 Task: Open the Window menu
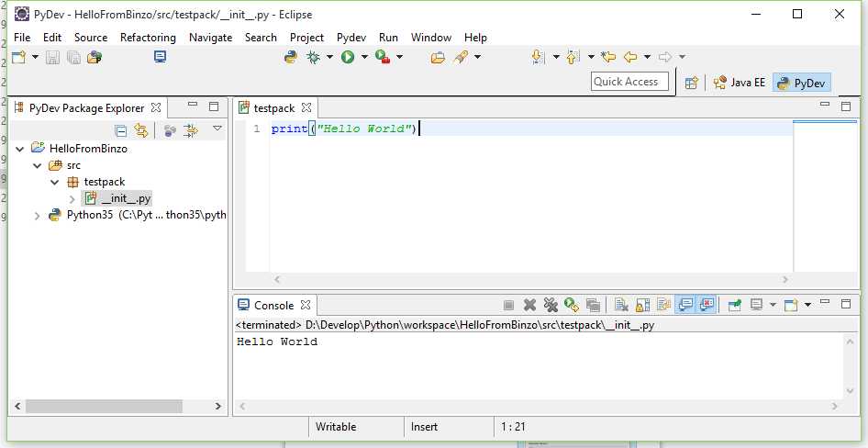(x=431, y=37)
